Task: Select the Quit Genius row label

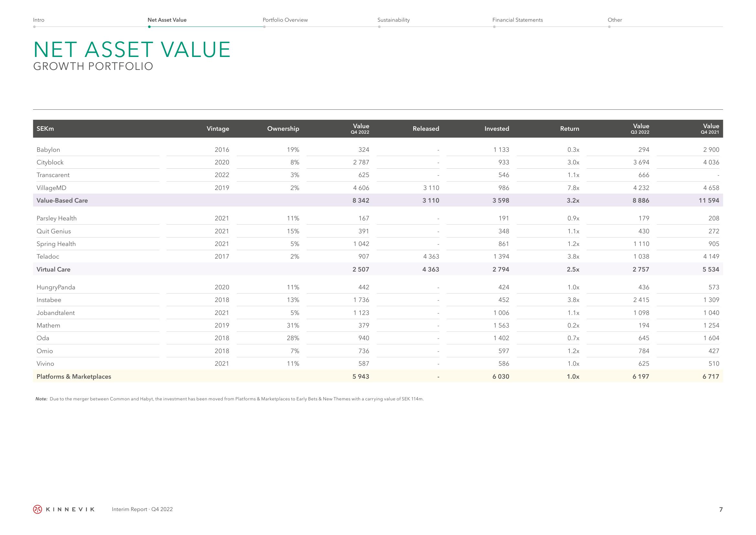Action: click(x=54, y=231)
